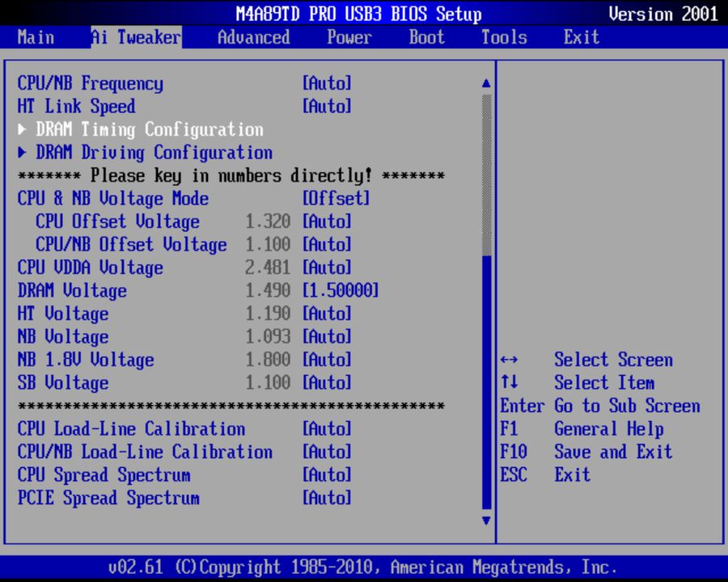Viewport: 728px width, 582px height.
Task: Switch to the Main tab
Action: (x=36, y=37)
